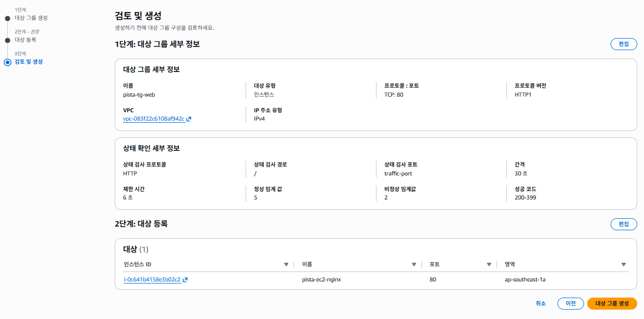
Task: Open instance link i-0c641b4158e3b02c2
Action: tap(152, 280)
